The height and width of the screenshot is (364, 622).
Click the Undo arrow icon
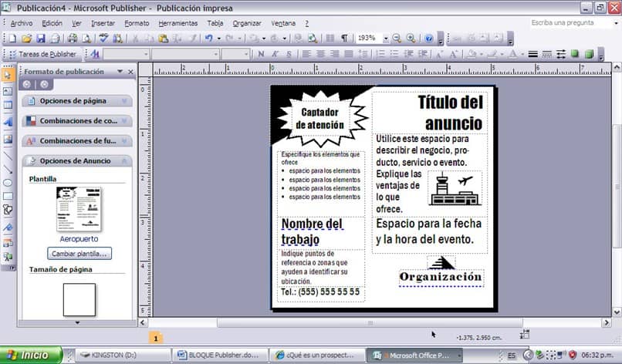tap(208, 39)
